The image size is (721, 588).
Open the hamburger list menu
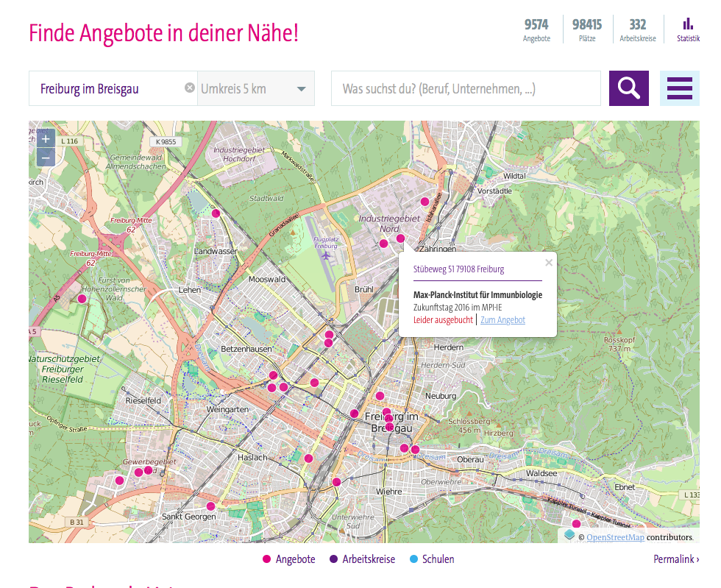coord(680,88)
